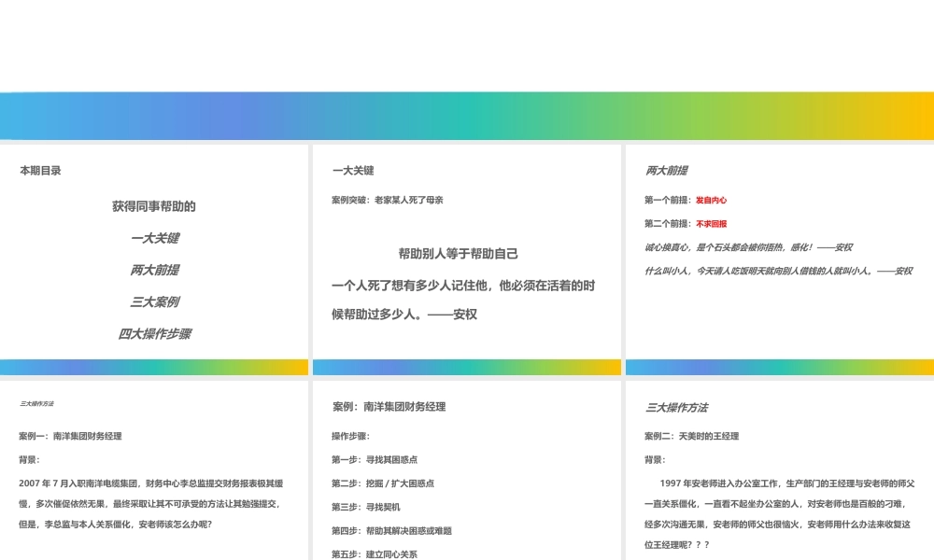934x560 pixels.
Task: Open the 案例二 天美时的王经理 slide
Action: coord(780,470)
